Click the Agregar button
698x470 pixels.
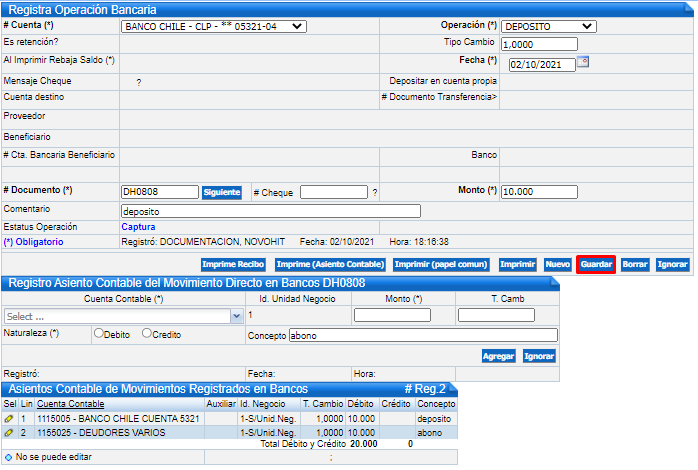(x=498, y=356)
